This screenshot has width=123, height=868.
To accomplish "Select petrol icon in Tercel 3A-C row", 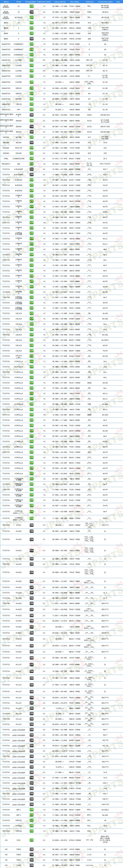I will (31, 826).
